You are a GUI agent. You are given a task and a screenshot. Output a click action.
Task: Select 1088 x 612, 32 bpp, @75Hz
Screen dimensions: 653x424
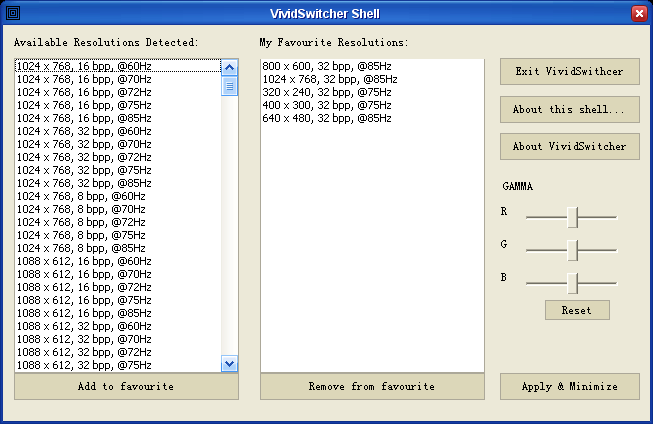118,365
